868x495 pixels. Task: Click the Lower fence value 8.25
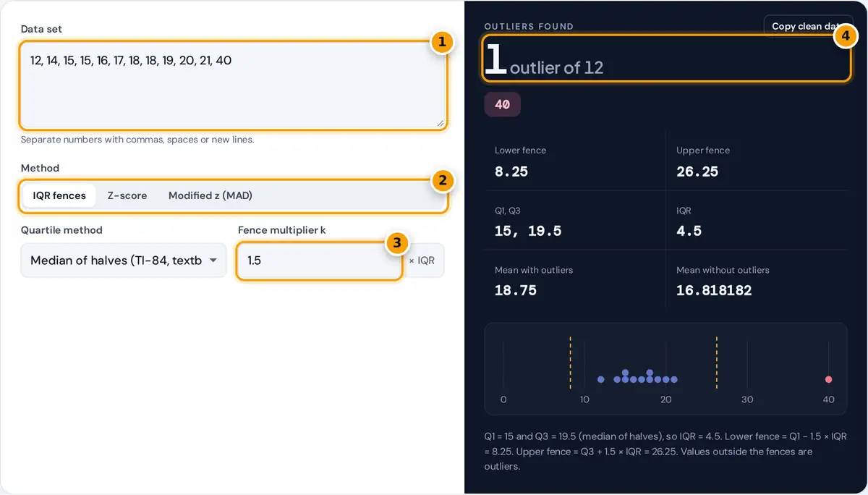511,172
